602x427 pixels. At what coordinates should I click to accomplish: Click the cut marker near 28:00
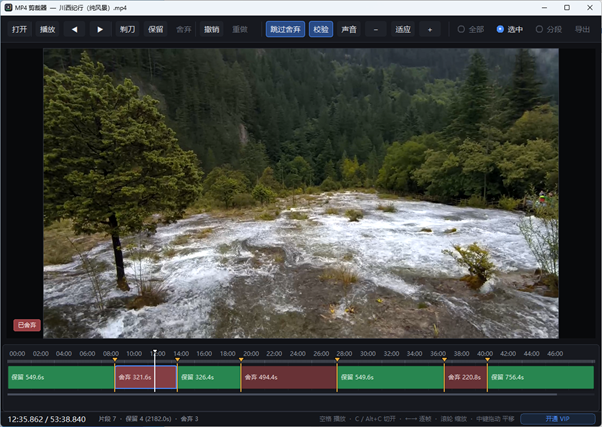coord(337,360)
